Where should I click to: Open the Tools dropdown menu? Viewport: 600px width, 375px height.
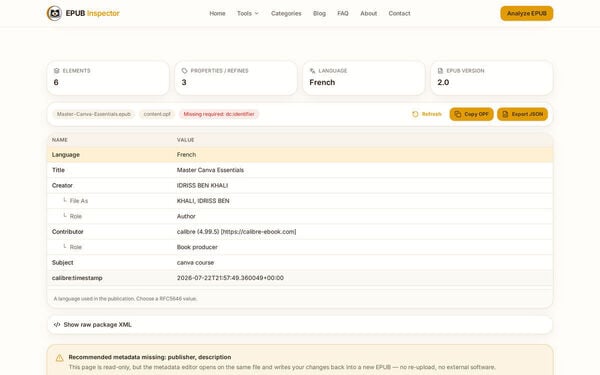click(x=248, y=13)
